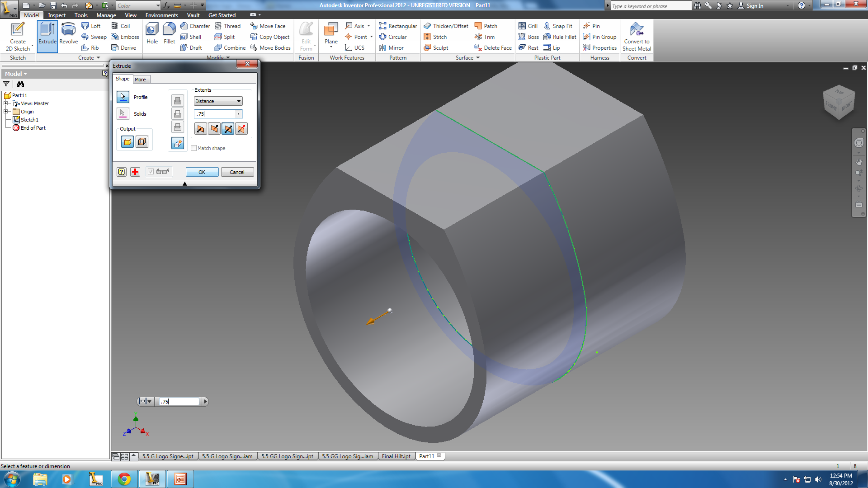Click the Extrude dialog help icon

[122, 172]
